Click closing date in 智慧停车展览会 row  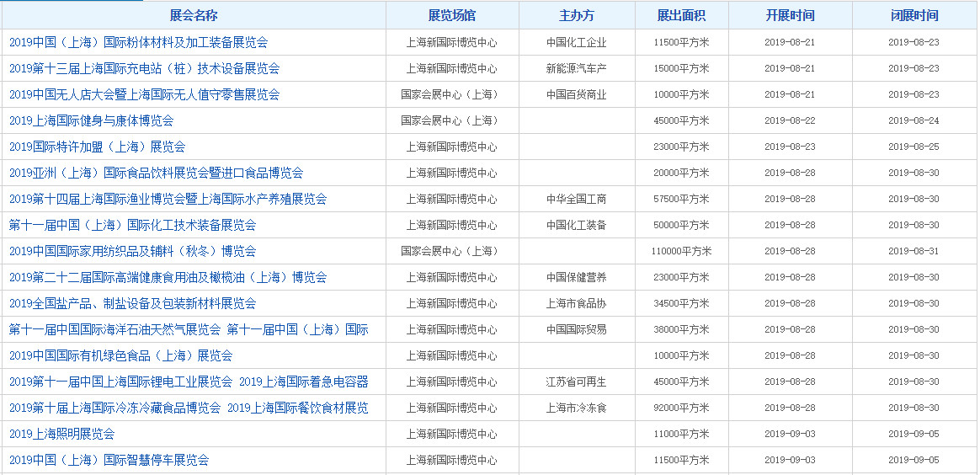coord(913,460)
